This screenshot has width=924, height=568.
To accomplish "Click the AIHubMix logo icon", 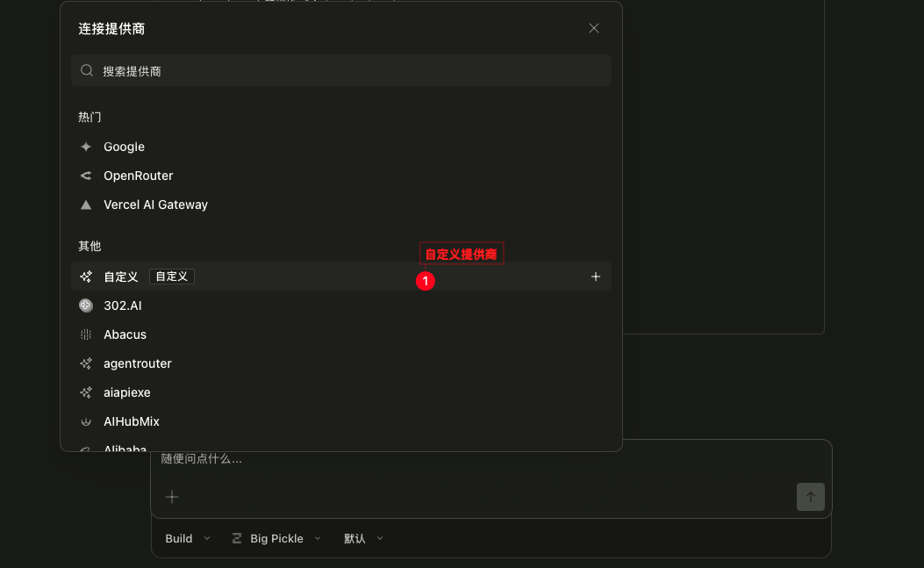I will [86, 421].
